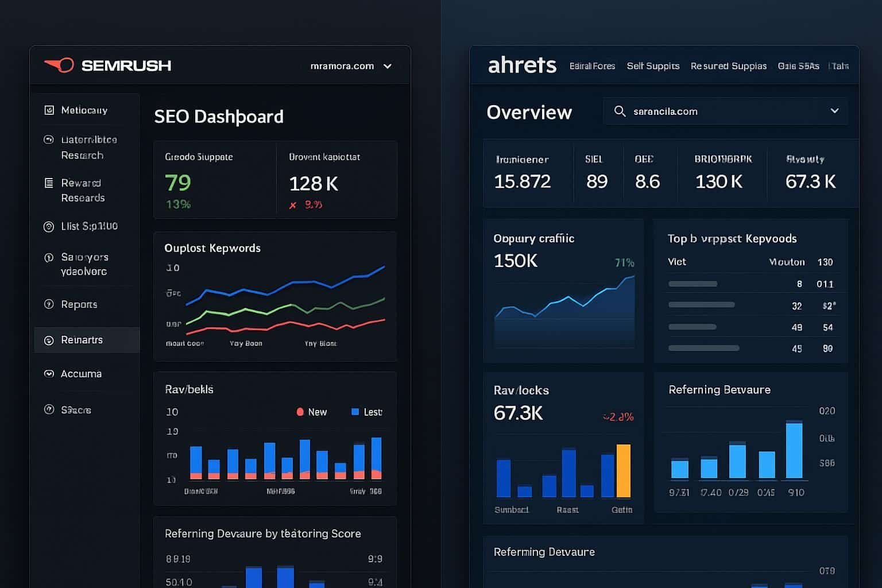882x588 pixels.
Task: Open the mramora.com domain dropdown
Action: tap(351, 66)
